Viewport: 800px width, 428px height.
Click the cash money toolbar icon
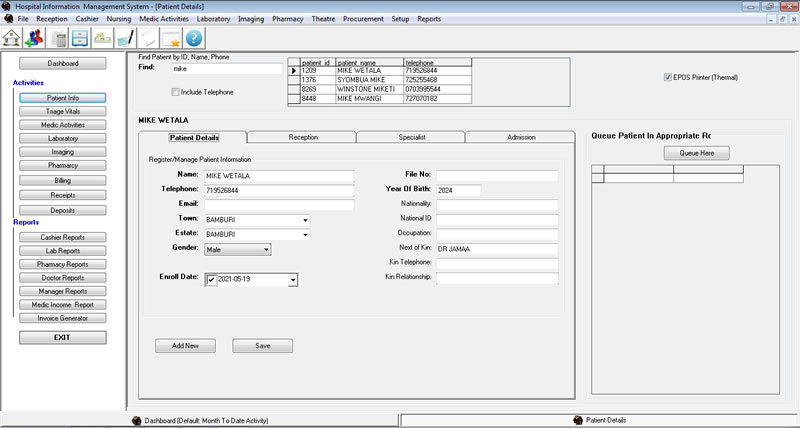click(x=103, y=38)
